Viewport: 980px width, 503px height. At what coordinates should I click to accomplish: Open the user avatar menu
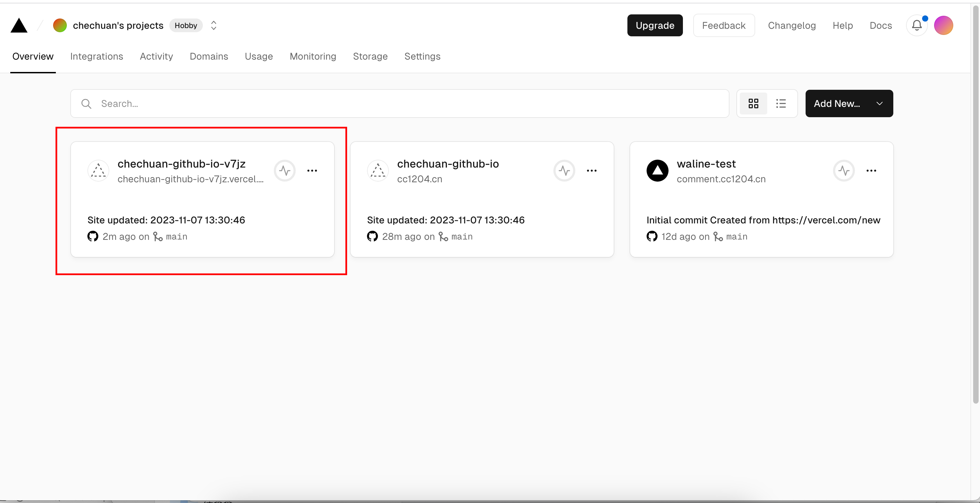point(943,25)
